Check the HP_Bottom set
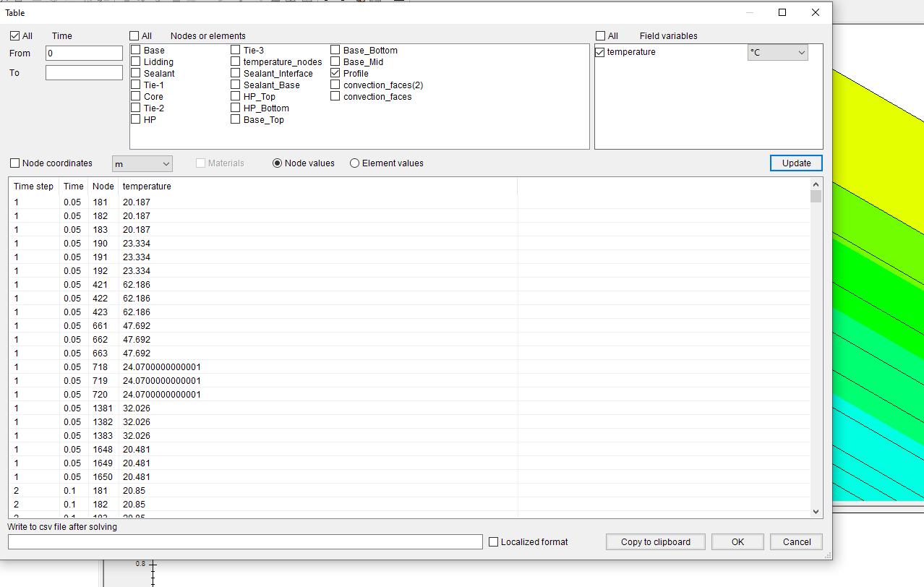The image size is (924, 587). tap(236, 108)
